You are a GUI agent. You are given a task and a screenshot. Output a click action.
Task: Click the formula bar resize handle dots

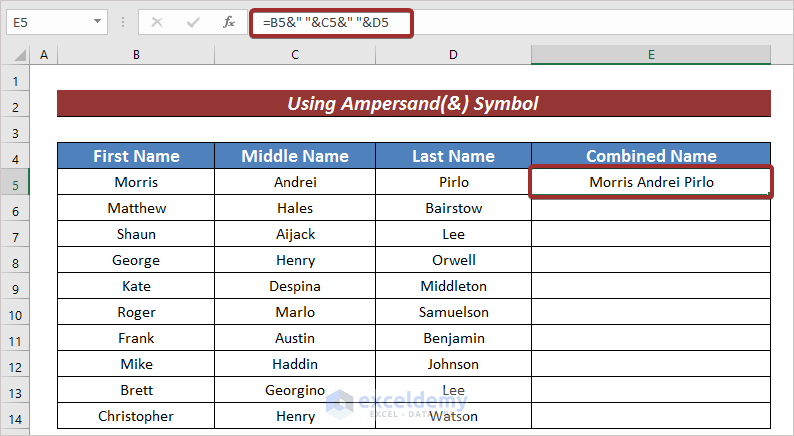click(123, 22)
